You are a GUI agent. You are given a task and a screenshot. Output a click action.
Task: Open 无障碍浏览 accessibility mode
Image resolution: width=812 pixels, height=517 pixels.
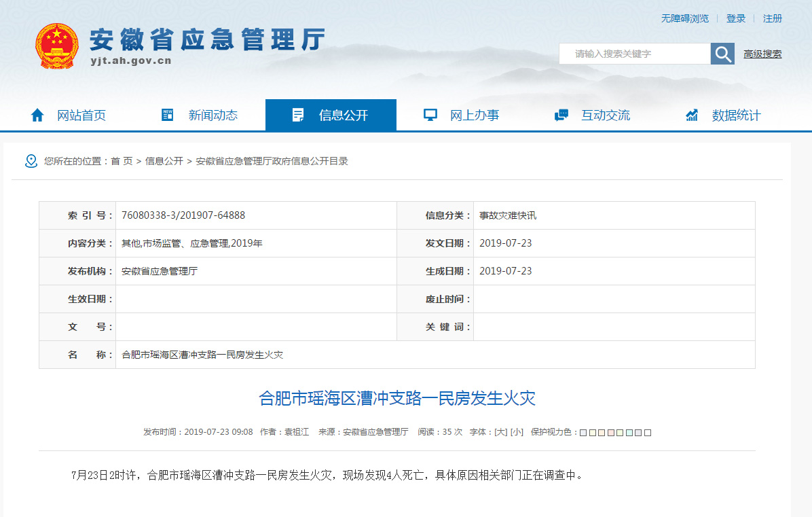click(x=684, y=18)
